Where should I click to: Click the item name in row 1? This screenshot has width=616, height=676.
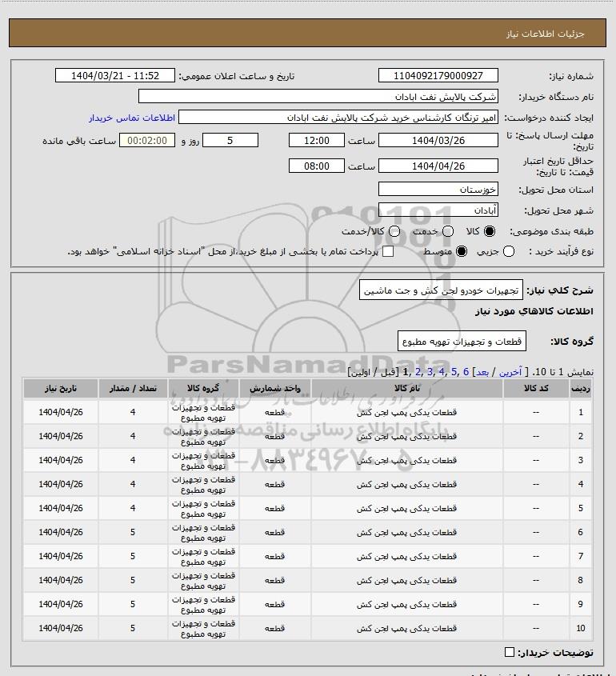click(x=406, y=413)
